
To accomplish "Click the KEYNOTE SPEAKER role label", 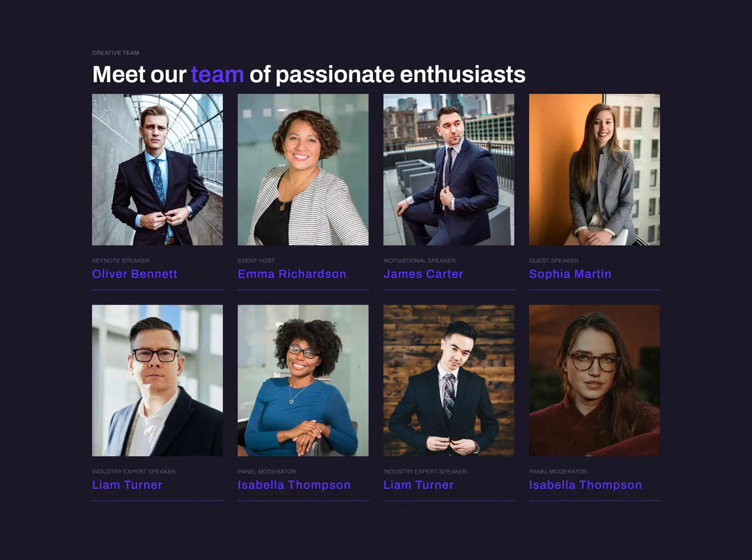I will (121, 261).
